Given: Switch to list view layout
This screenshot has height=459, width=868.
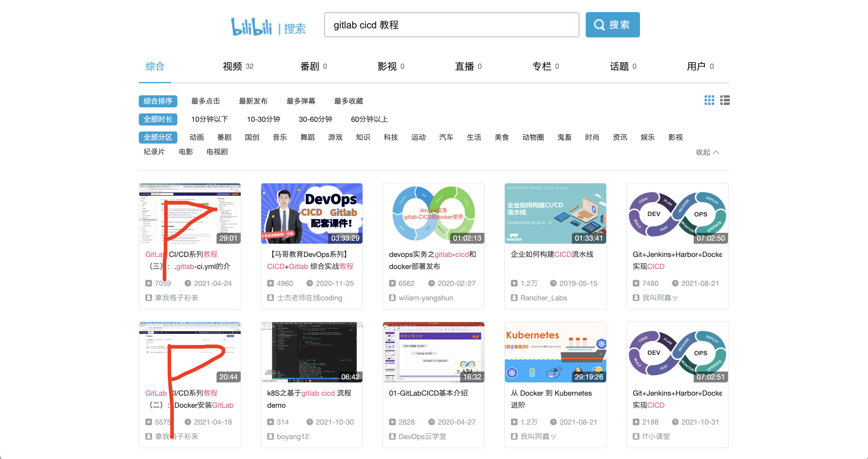Looking at the screenshot, I should pos(725,100).
